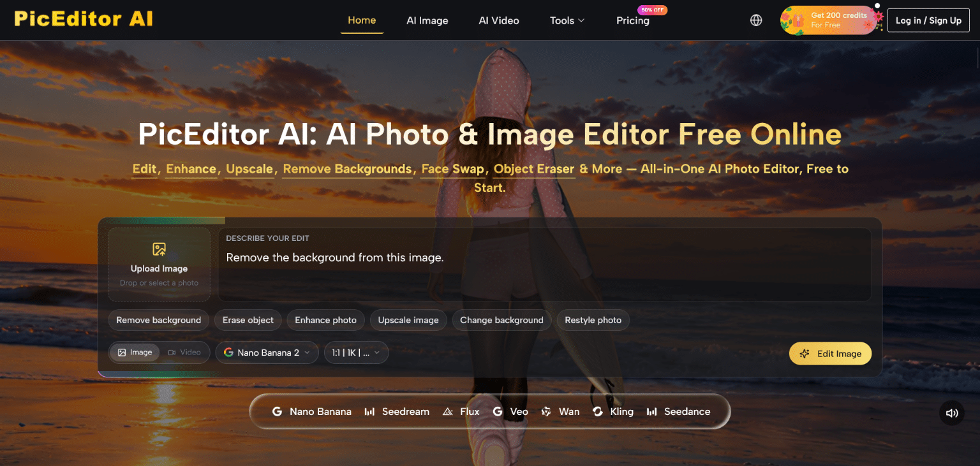
Task: Click the Edit Image button
Action: 830,354
